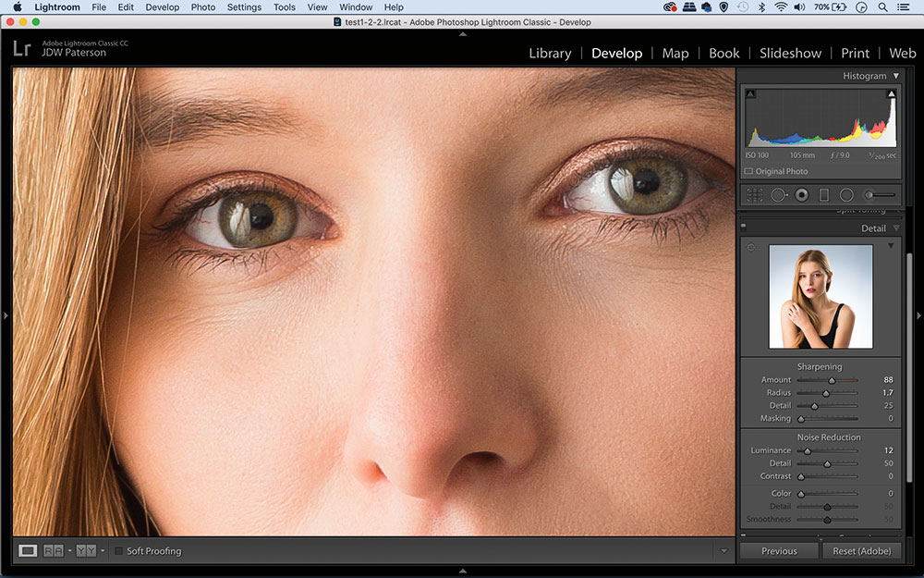Collapse the Detail panel triangle
Screen dimensions: 924x578
tap(896, 228)
